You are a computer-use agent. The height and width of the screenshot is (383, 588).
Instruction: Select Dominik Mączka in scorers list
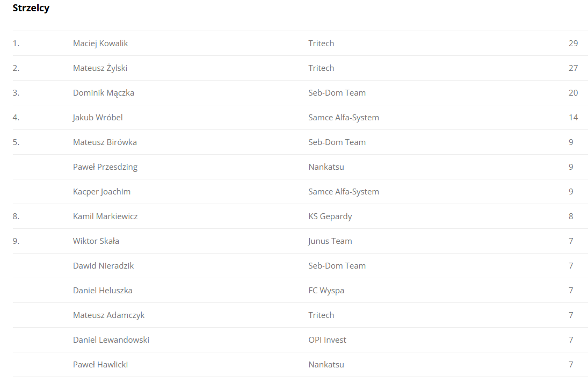tap(104, 93)
